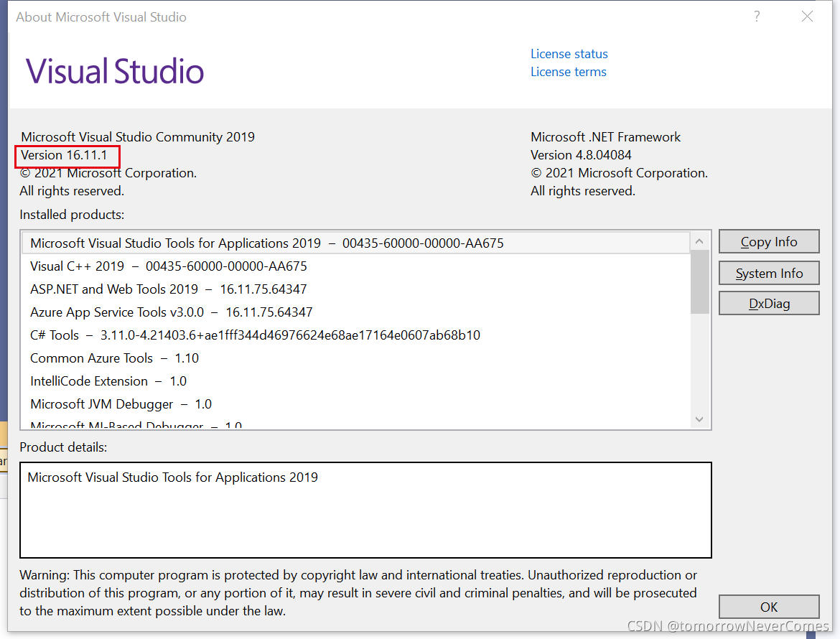
Task: Select the Microsoft JVM Debugger row
Action: click(355, 404)
